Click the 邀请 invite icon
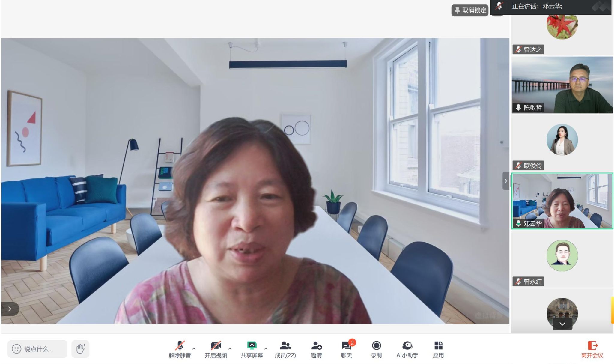 pyautogui.click(x=316, y=346)
